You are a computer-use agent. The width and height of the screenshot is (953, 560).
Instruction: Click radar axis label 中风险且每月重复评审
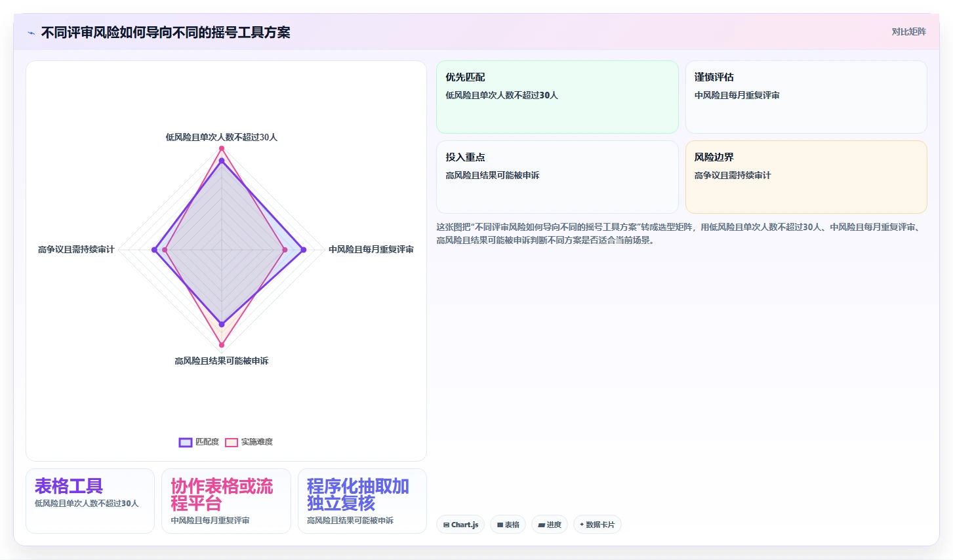[x=371, y=249]
